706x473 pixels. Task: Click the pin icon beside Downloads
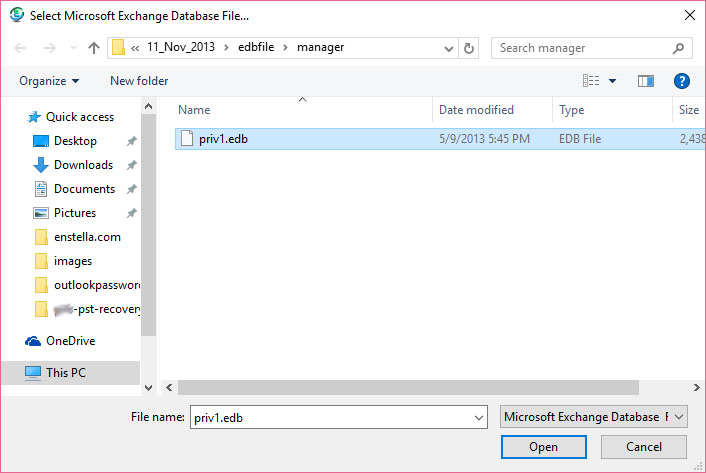pyautogui.click(x=131, y=165)
